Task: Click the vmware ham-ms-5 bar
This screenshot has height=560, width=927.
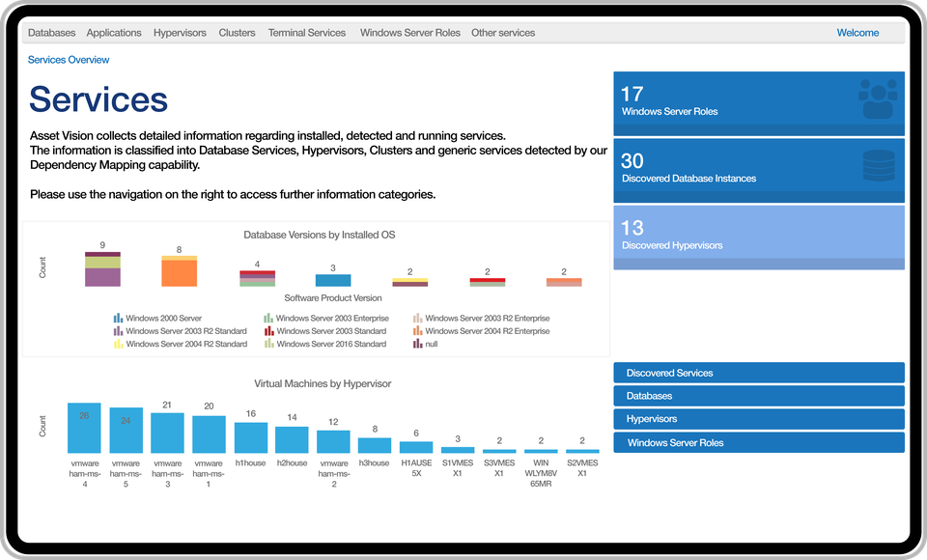Action: pos(126,431)
